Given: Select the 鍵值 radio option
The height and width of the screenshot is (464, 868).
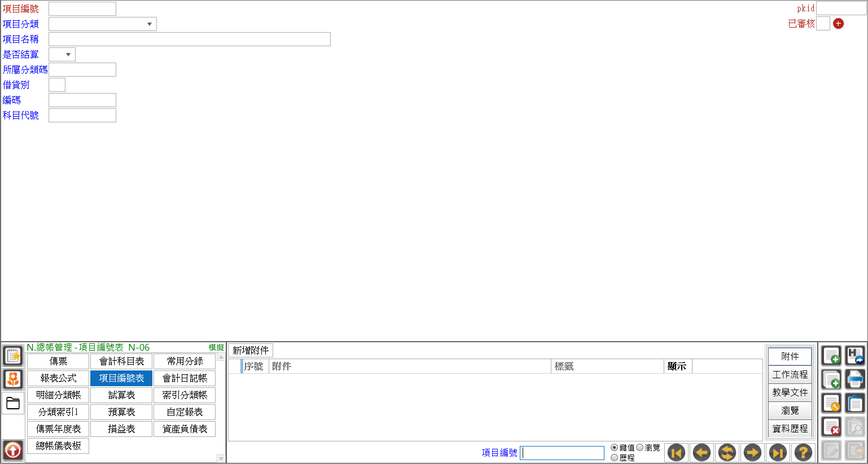Looking at the screenshot, I should coord(615,448).
